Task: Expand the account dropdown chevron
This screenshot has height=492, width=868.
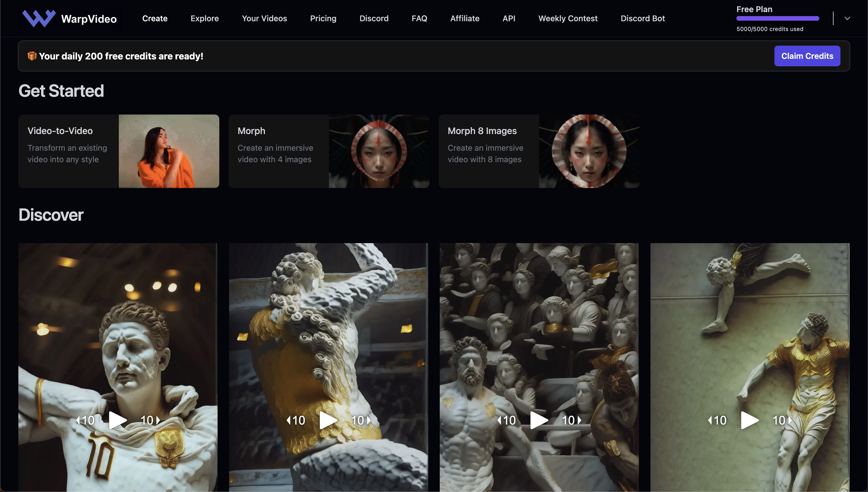Action: pos(847,18)
